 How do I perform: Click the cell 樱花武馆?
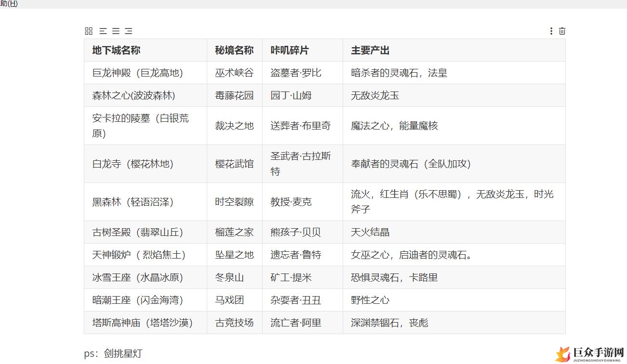235,164
